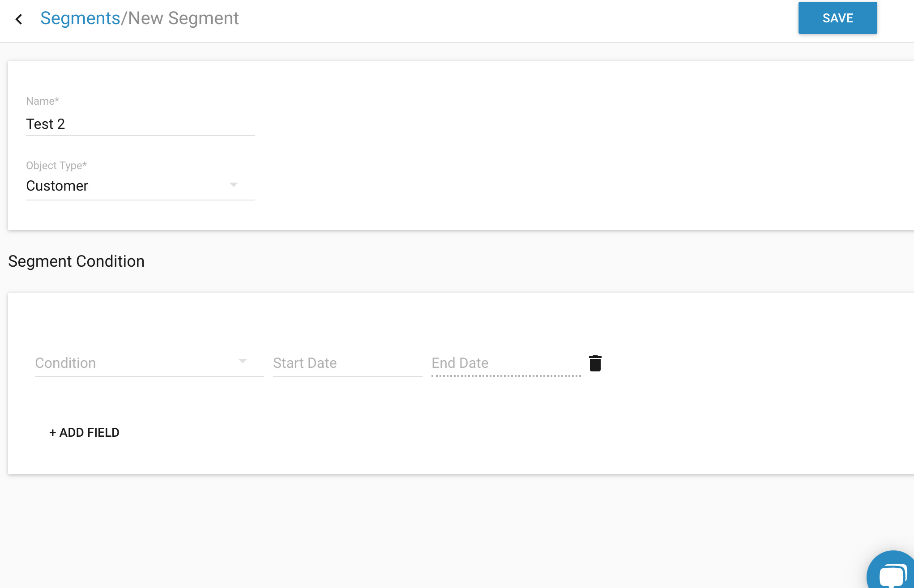Open the Object Type dropdown
The height and width of the screenshot is (588, 914).
click(140, 186)
